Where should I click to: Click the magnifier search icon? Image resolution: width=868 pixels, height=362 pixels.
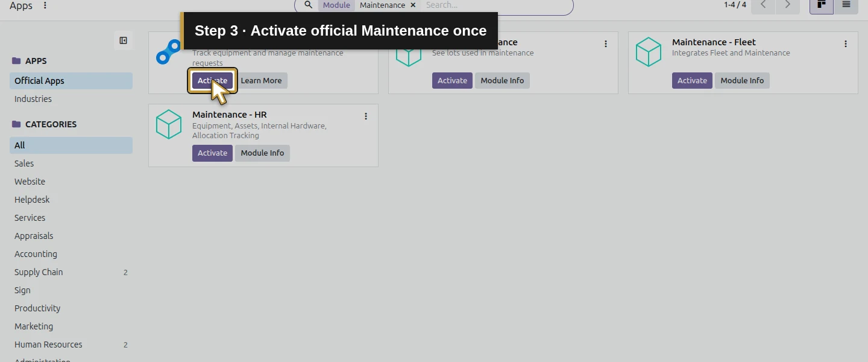click(x=308, y=5)
